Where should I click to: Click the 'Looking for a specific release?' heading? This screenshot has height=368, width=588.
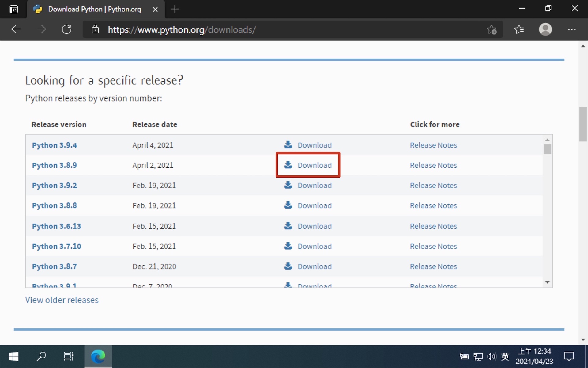tap(104, 80)
